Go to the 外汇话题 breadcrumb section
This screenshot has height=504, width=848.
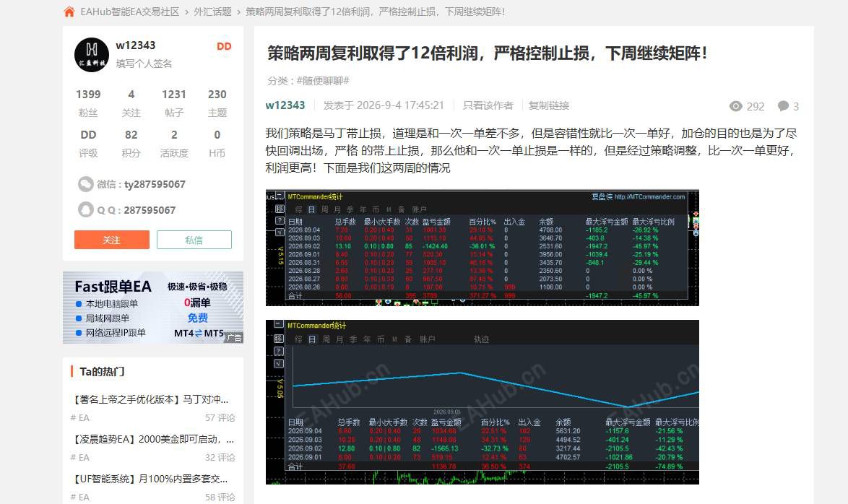(x=212, y=12)
